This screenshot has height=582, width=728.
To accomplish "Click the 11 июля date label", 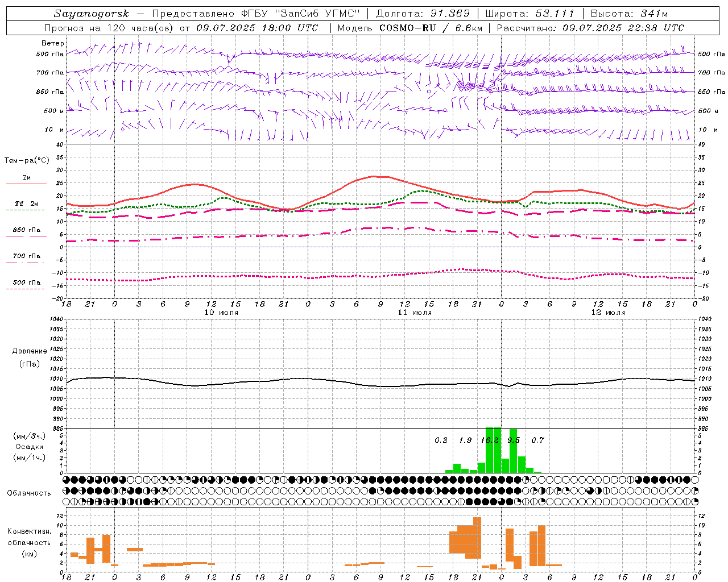I will click(415, 313).
